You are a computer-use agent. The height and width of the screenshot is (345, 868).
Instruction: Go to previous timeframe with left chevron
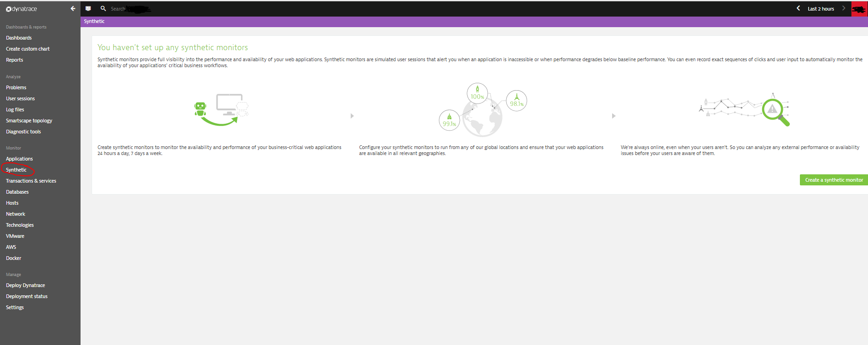(x=798, y=8)
